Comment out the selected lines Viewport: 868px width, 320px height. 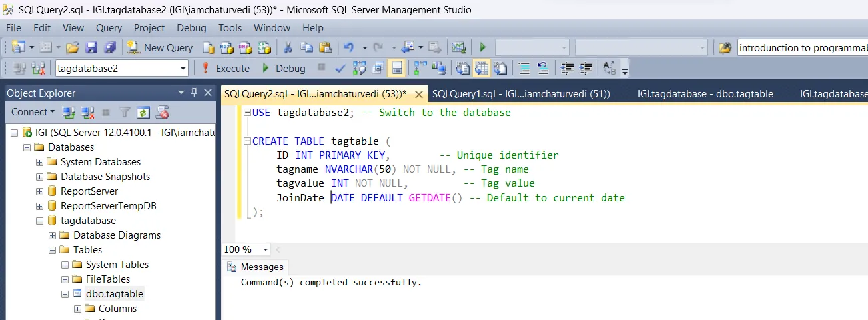[524, 68]
